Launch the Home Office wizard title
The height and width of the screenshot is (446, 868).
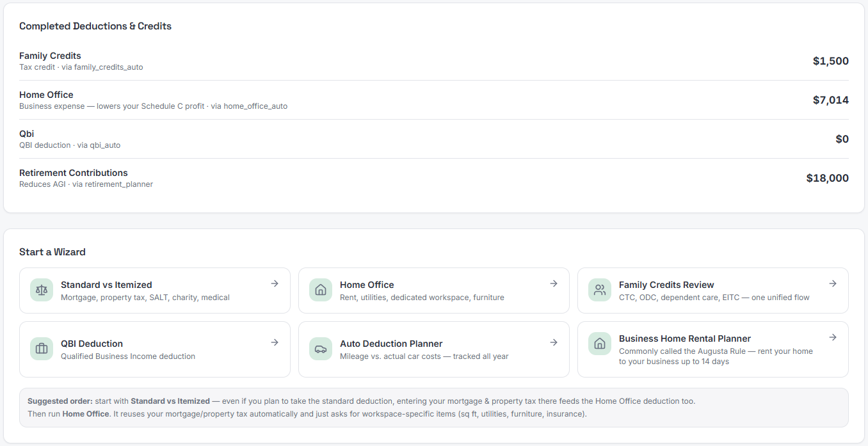tap(367, 285)
